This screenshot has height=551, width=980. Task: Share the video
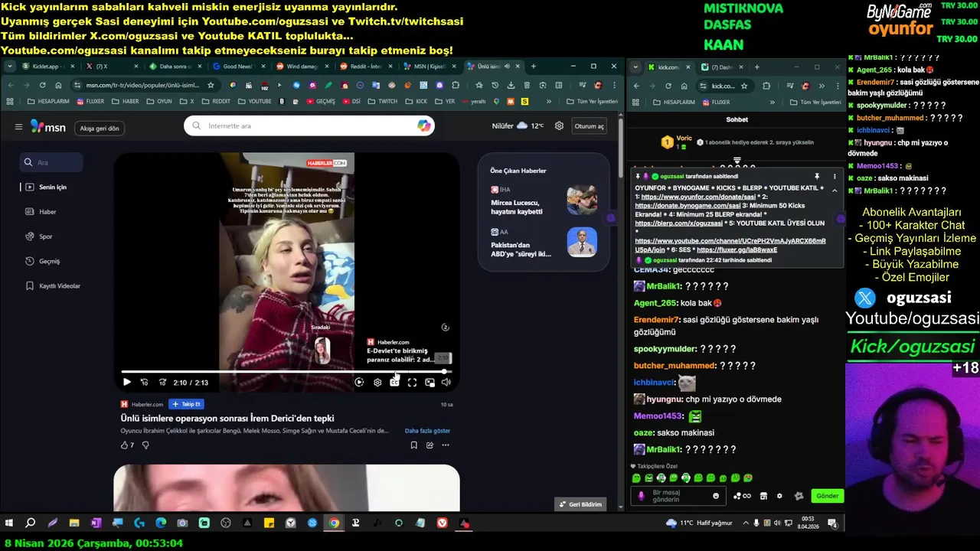tap(430, 445)
